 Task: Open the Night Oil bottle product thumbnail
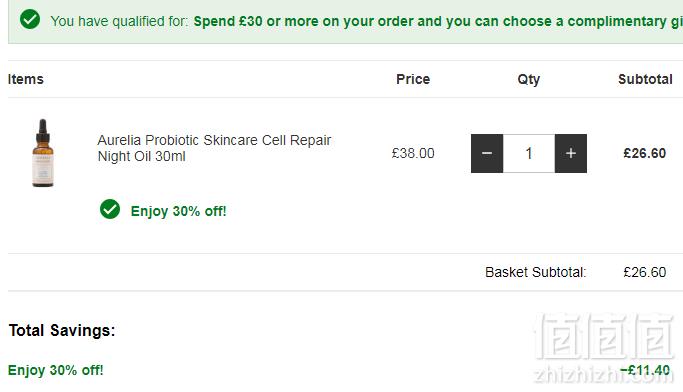(43, 153)
